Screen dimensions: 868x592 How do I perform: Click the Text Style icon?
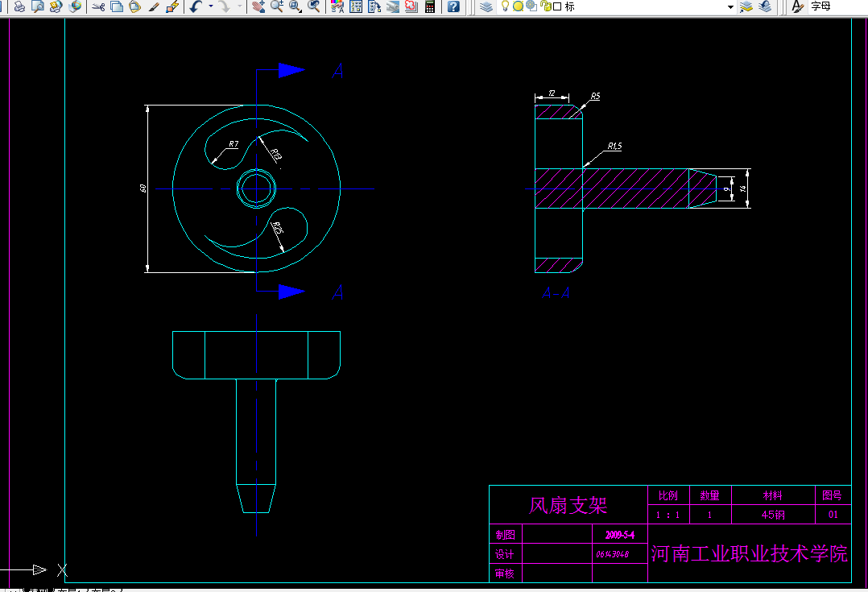(x=797, y=6)
